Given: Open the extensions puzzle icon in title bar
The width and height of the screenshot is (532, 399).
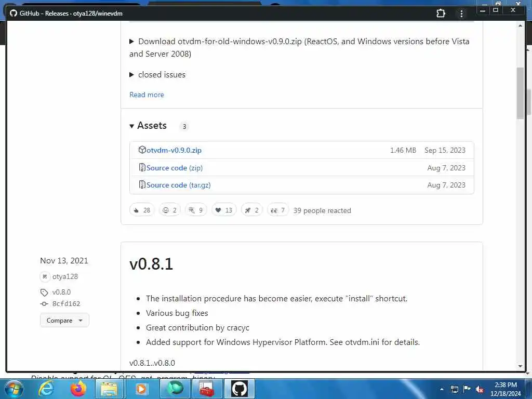Looking at the screenshot, I should (441, 13).
